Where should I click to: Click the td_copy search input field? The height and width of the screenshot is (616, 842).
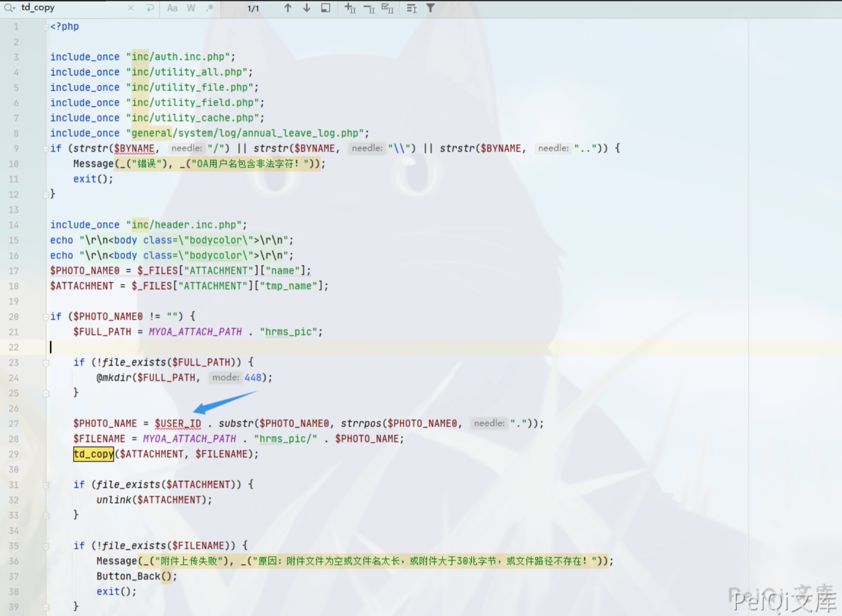click(70, 8)
